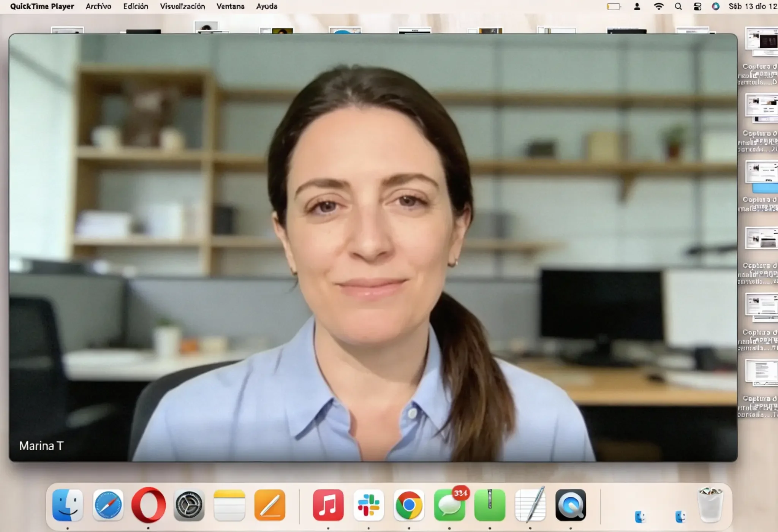The height and width of the screenshot is (532, 778).
Task: Launch Pages from the dock
Action: click(x=270, y=505)
